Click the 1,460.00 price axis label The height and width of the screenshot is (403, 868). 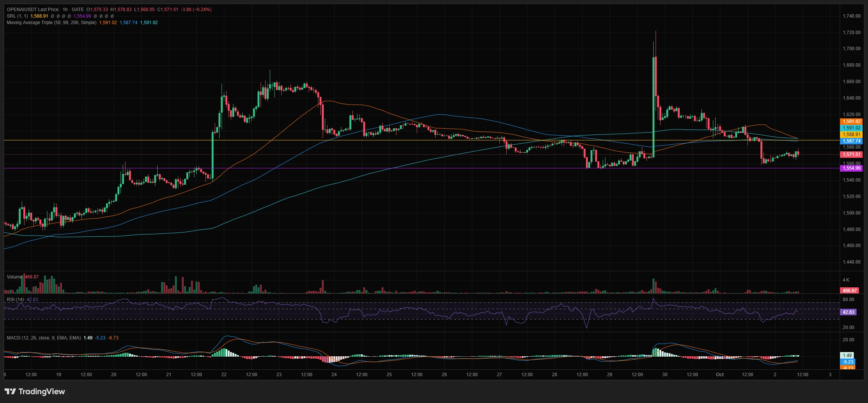pyautogui.click(x=852, y=246)
